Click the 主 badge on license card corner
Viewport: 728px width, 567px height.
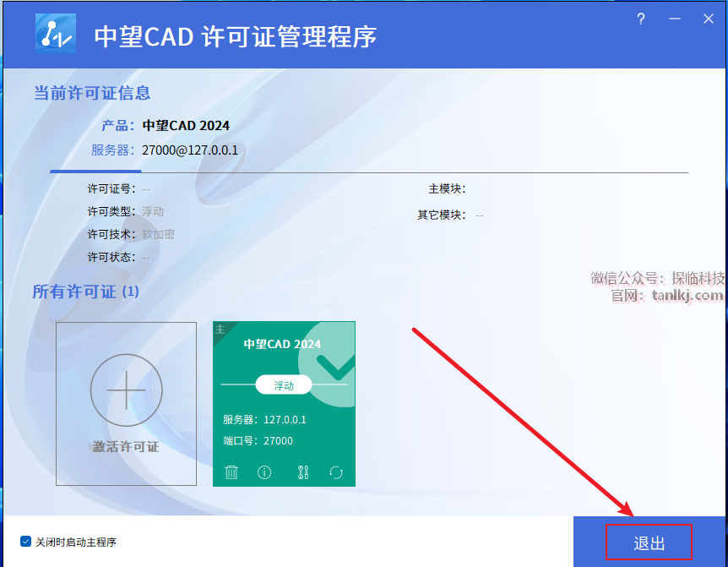(220, 329)
